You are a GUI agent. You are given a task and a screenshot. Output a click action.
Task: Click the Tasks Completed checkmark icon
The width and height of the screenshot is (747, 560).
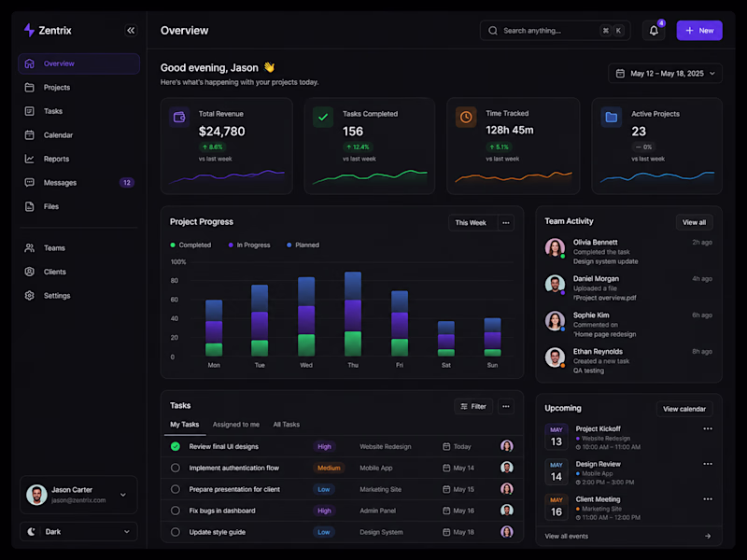pyautogui.click(x=323, y=118)
